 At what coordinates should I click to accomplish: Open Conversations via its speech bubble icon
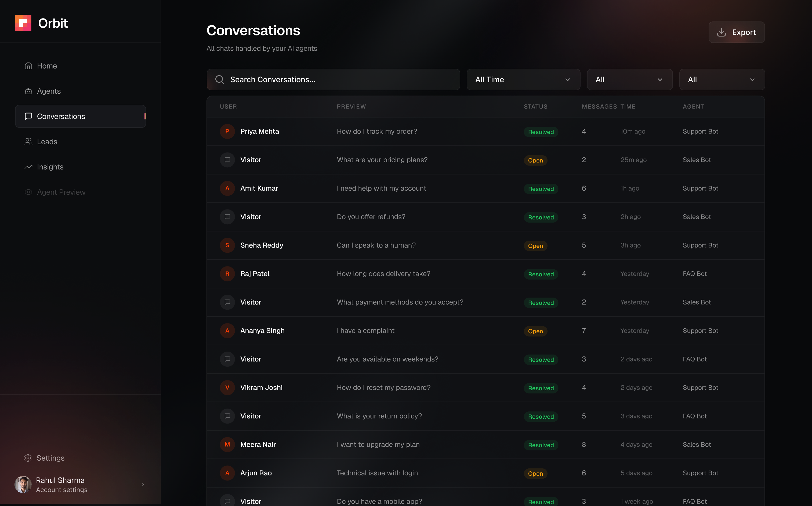coord(28,116)
